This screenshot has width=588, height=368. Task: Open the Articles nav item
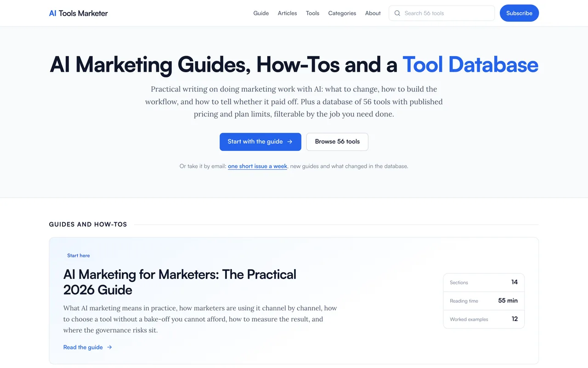pyautogui.click(x=287, y=13)
